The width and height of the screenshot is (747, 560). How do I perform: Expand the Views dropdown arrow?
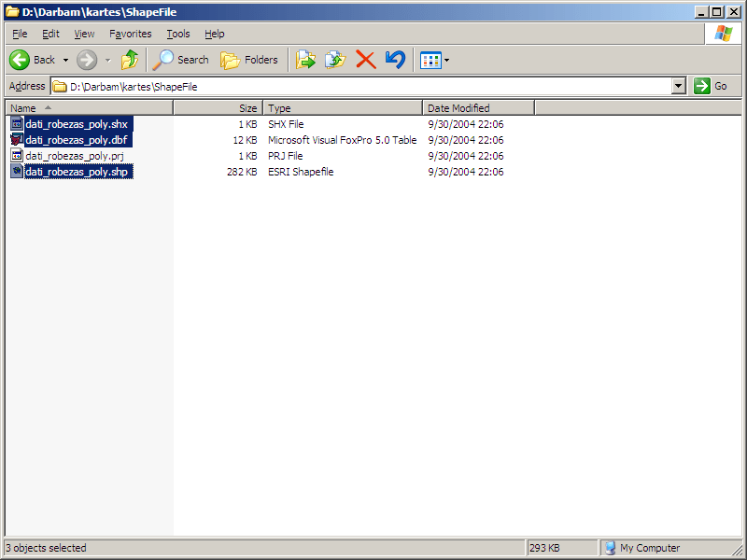pos(447,61)
